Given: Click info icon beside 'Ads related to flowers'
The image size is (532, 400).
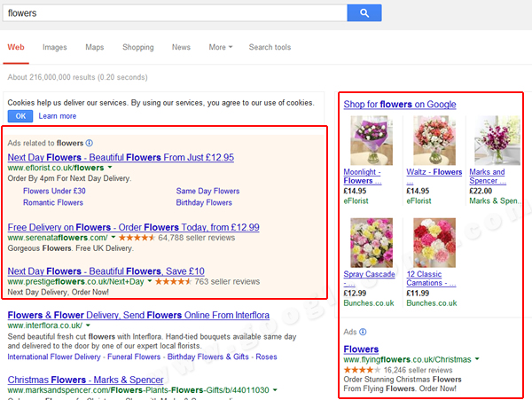Looking at the screenshot, I should click(x=90, y=143).
